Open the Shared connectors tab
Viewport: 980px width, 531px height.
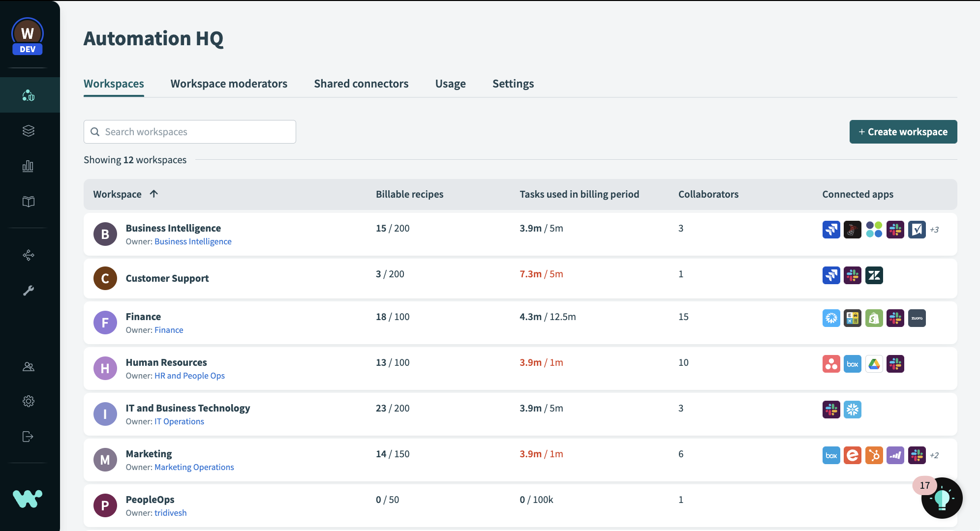click(x=361, y=84)
